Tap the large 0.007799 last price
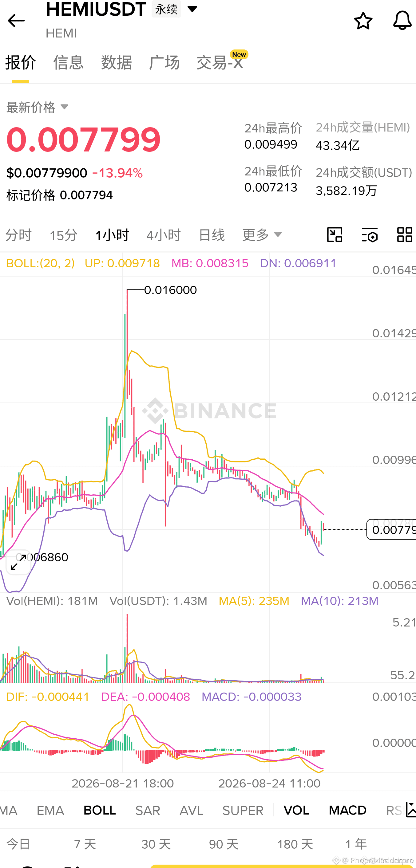Screen dimensions: 416x868 click(x=83, y=139)
